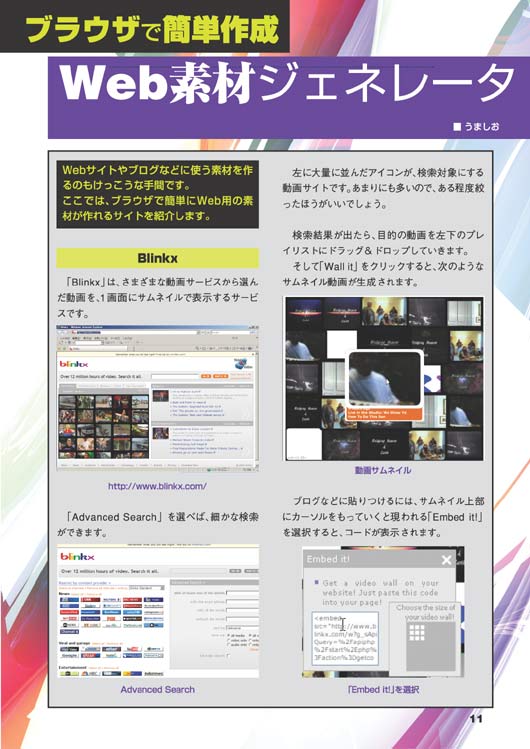The image size is (530, 749).
Task: Pick the grid size icon for video wall
Action: [417, 632]
